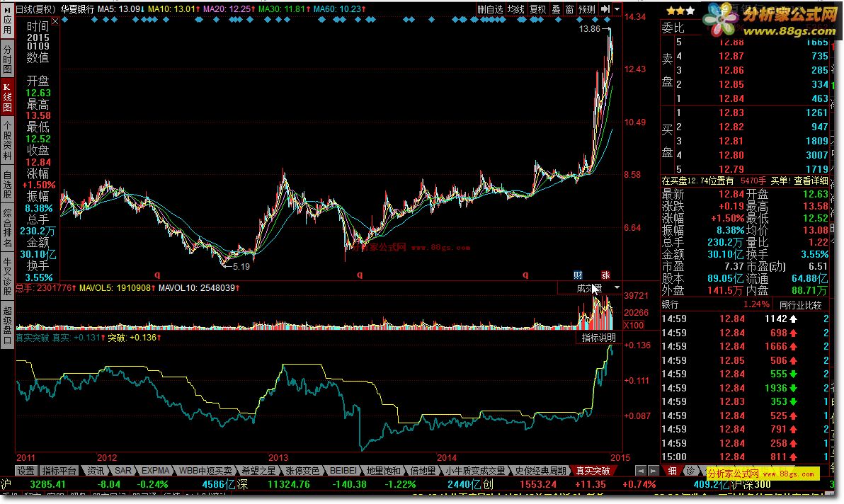Select 诊 diagnosis tab
The height and width of the screenshot is (504, 844).
pos(690,471)
